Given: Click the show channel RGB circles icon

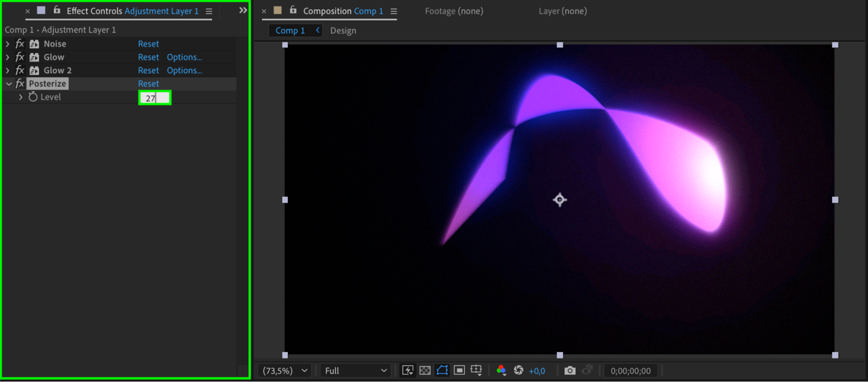Looking at the screenshot, I should point(501,370).
